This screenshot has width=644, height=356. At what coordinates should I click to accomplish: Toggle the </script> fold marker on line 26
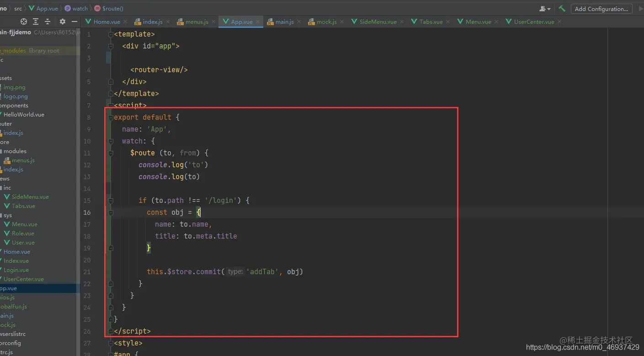pyautogui.click(x=111, y=331)
